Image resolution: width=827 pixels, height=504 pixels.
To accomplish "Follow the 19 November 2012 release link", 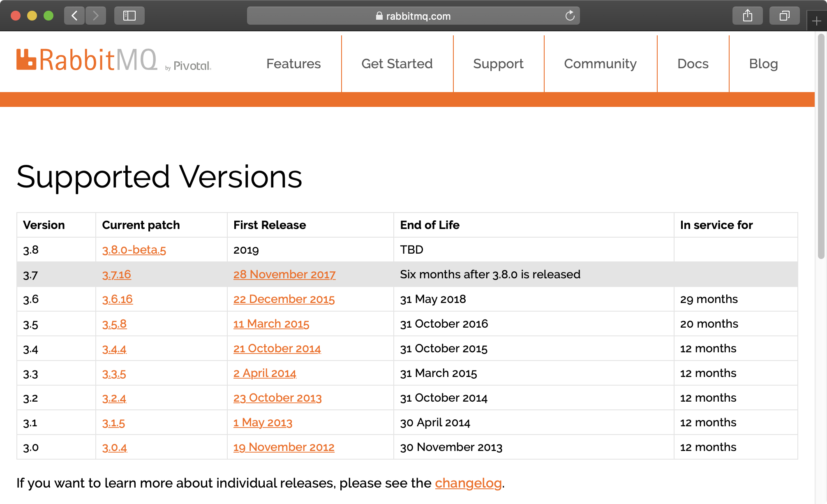I will pyautogui.click(x=284, y=447).
